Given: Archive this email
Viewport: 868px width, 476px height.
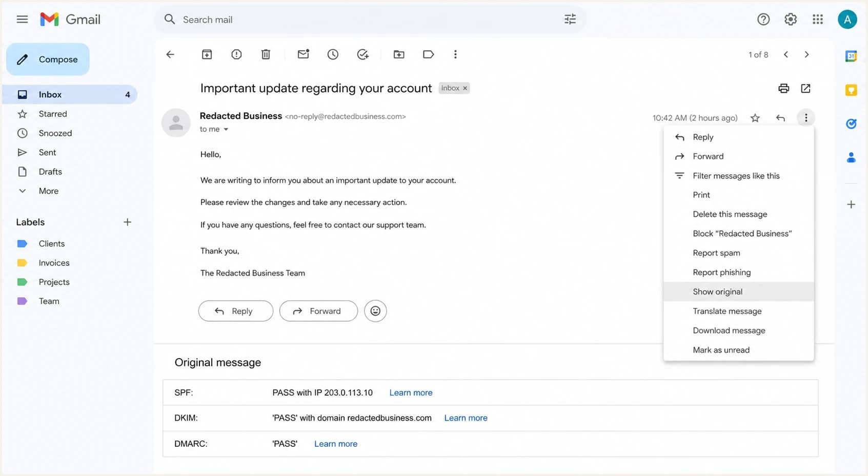Looking at the screenshot, I should [207, 54].
